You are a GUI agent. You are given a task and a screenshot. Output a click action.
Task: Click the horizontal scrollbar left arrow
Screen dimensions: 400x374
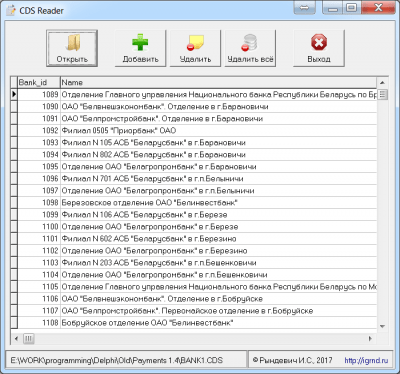17,339
